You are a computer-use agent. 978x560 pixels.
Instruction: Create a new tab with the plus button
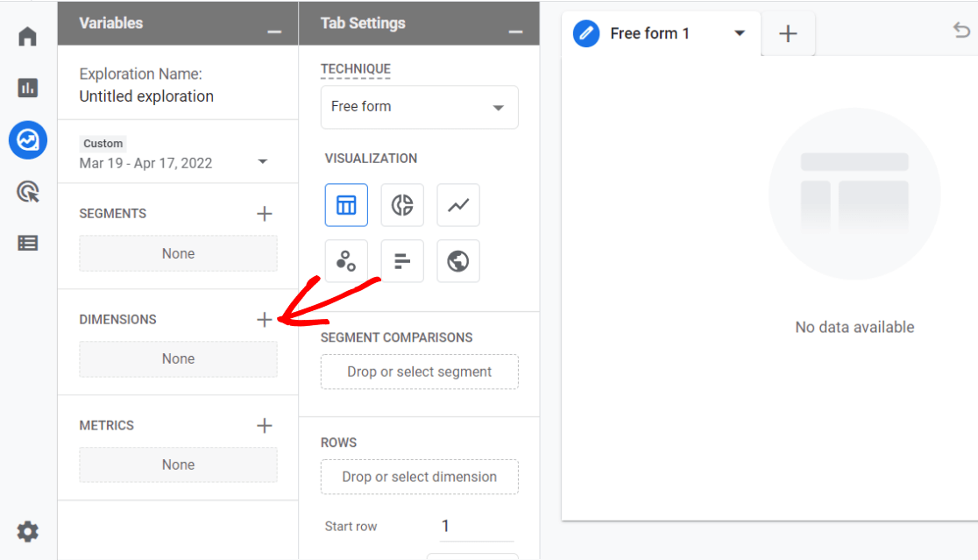click(x=788, y=33)
